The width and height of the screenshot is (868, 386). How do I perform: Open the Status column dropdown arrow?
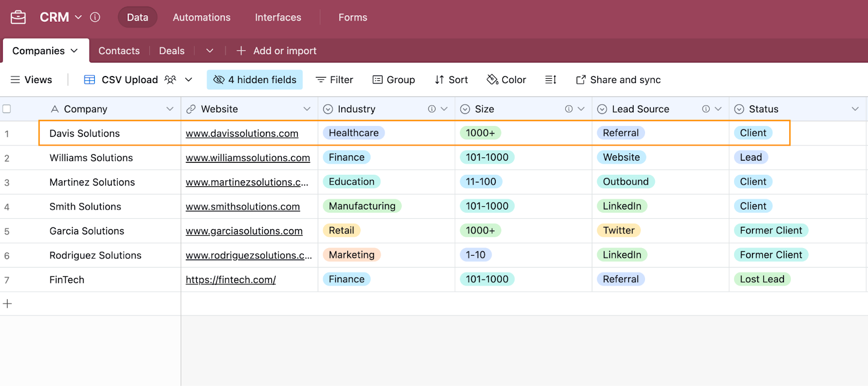856,109
